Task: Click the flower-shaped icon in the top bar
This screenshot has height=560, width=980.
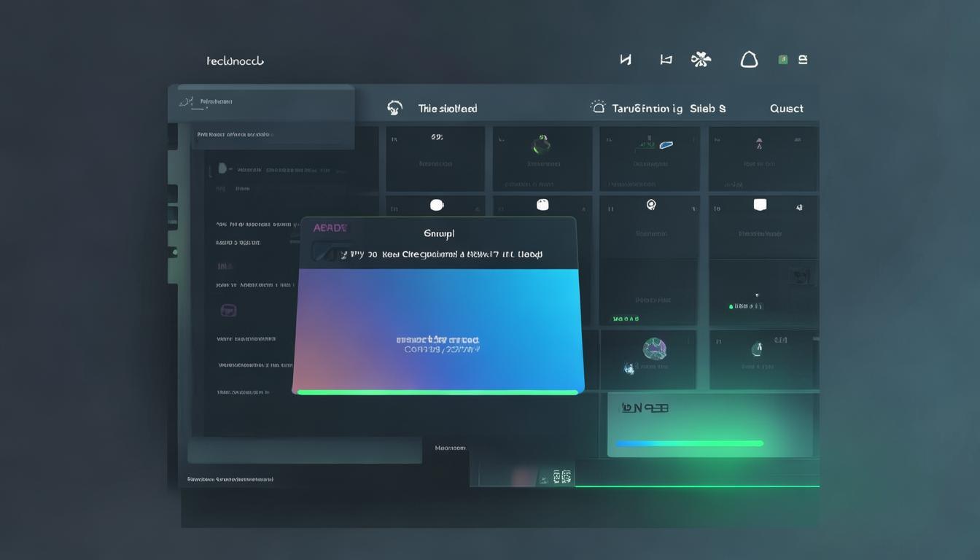Action: (701, 60)
